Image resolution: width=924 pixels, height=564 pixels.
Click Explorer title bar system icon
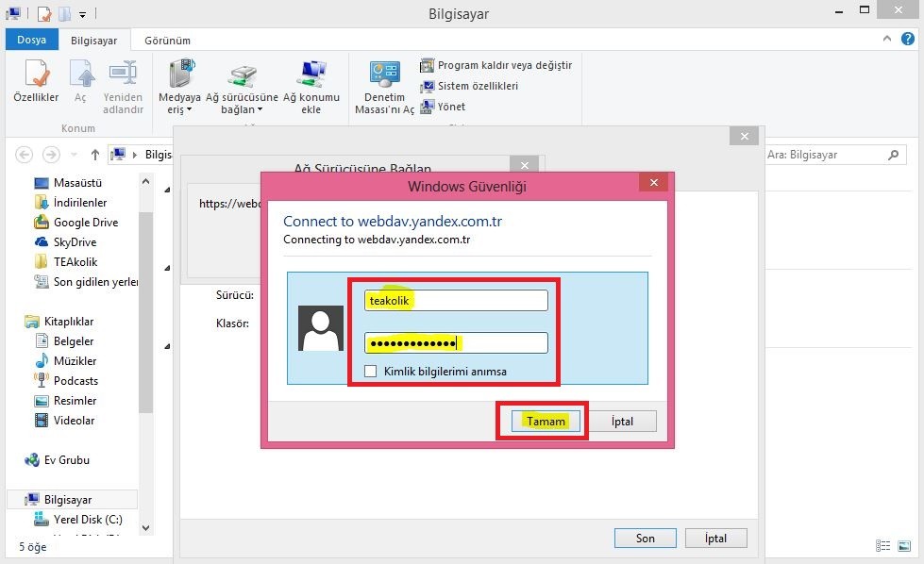pyautogui.click(x=13, y=13)
